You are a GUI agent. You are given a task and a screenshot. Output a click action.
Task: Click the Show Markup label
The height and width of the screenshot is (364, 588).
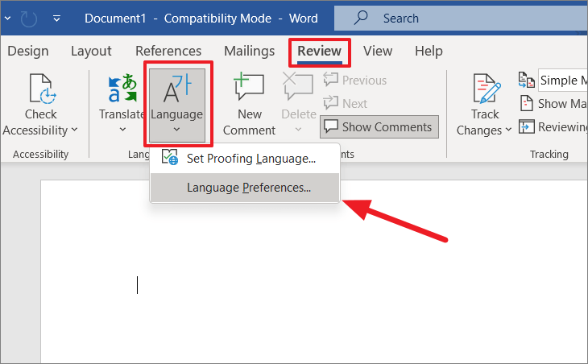coord(562,104)
